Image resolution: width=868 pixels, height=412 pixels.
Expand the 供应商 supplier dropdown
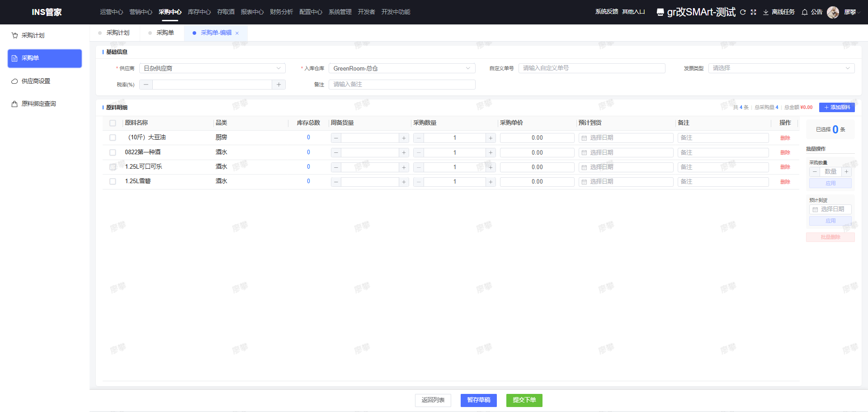212,68
